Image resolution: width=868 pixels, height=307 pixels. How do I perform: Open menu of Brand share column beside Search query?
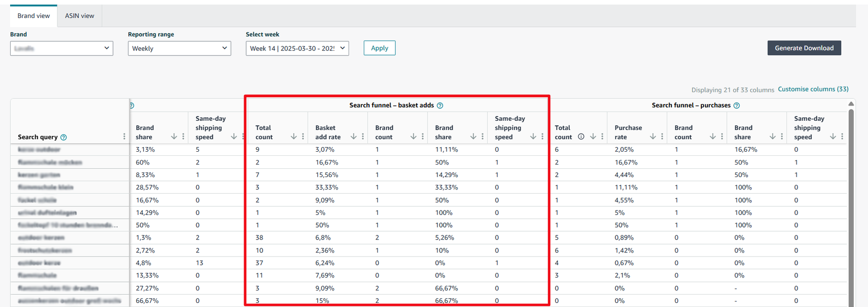point(183,136)
